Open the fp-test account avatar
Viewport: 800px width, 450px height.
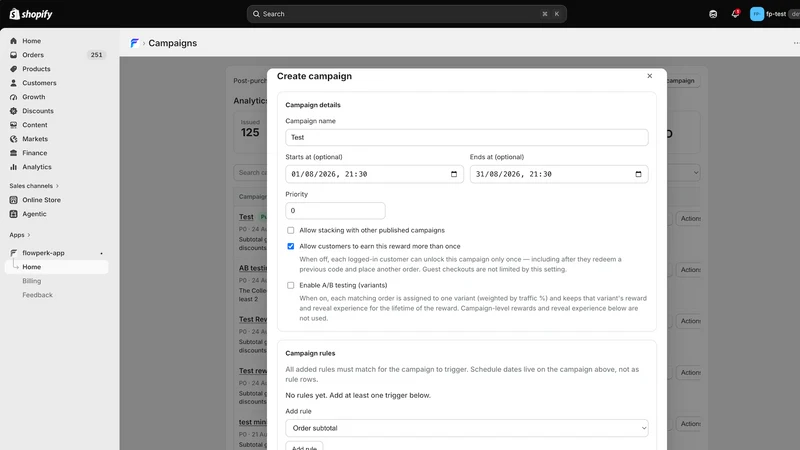point(757,14)
